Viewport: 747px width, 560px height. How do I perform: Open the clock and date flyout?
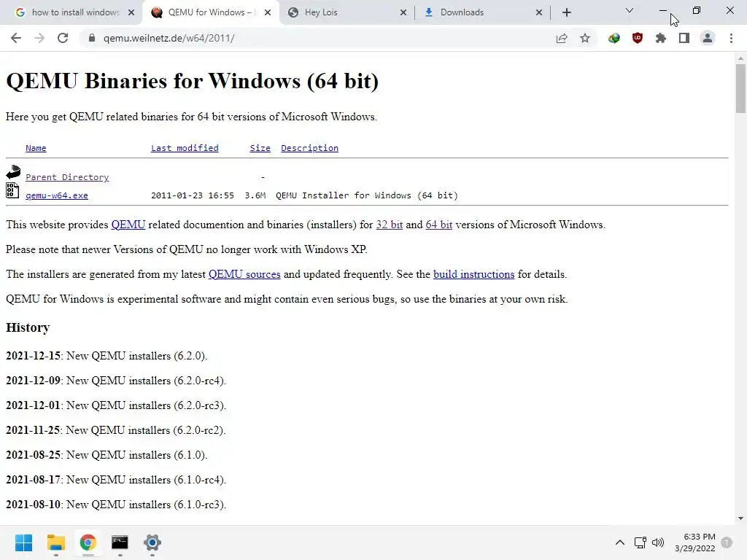pyautogui.click(x=694, y=542)
